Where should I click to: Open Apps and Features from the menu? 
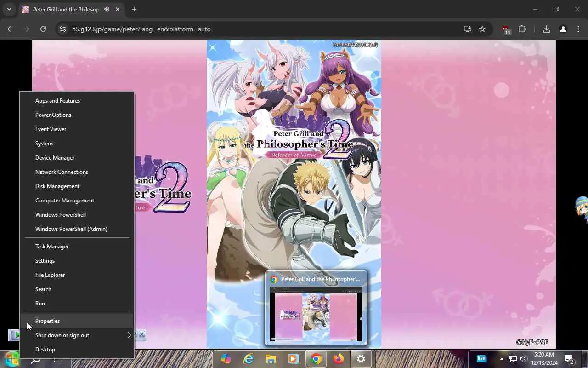coord(77,101)
